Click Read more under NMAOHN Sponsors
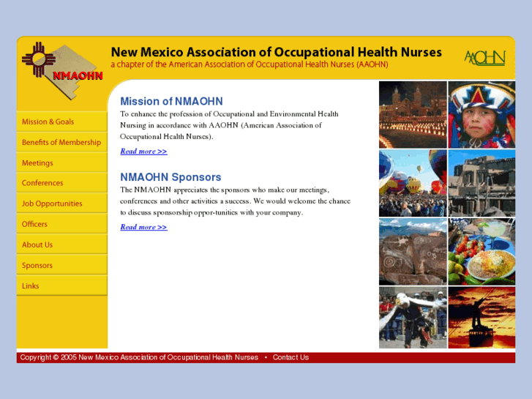Screen dimensions: 532x399 143,227
